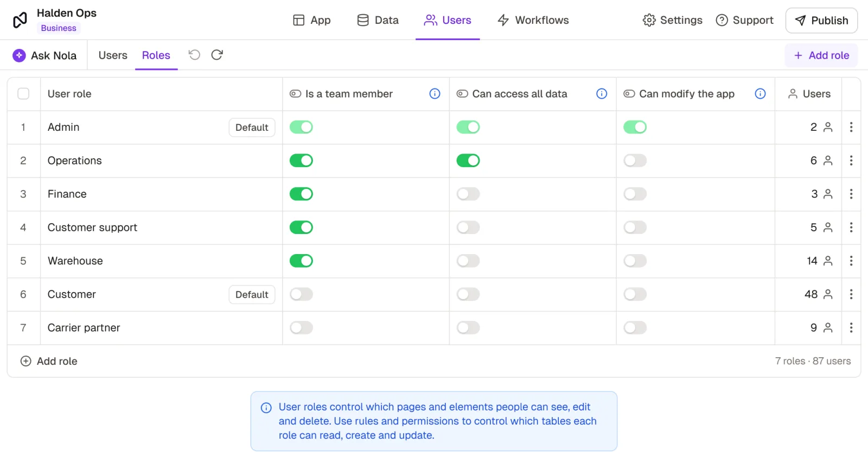
Task: Click the Admin Default badge
Action: coord(252,127)
